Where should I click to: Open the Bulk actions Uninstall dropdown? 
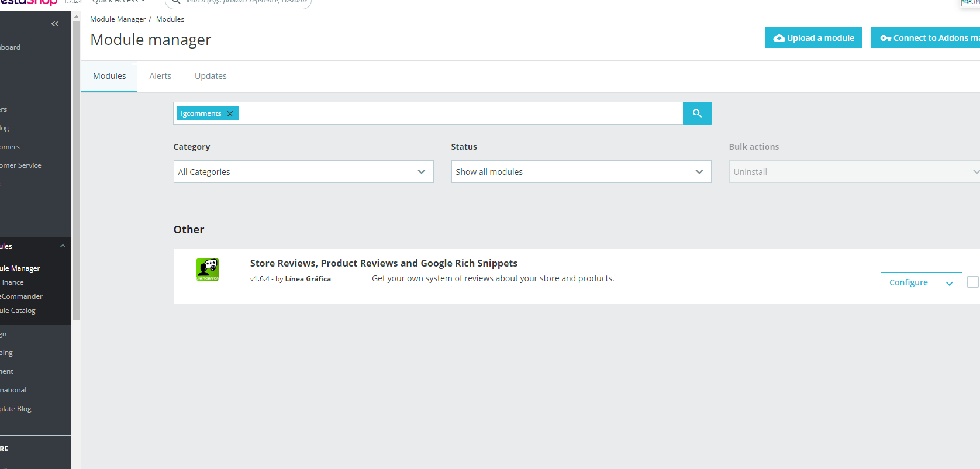pyautogui.click(x=854, y=172)
